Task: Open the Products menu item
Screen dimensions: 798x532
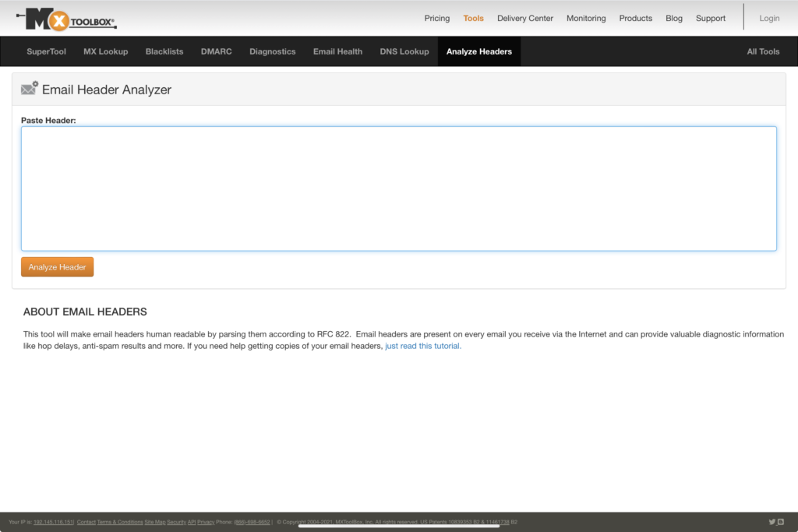Action: coord(636,19)
